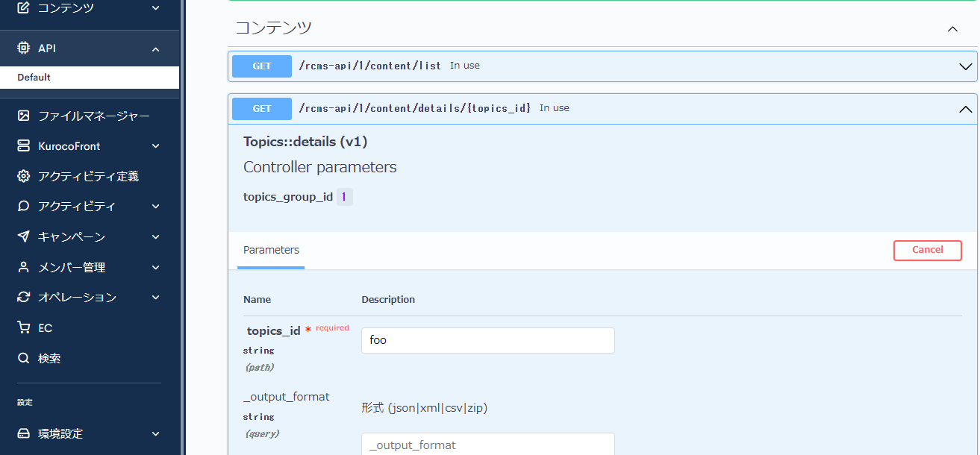Click the topics_id input field
Screen dimensions: 980x455
pos(487,340)
